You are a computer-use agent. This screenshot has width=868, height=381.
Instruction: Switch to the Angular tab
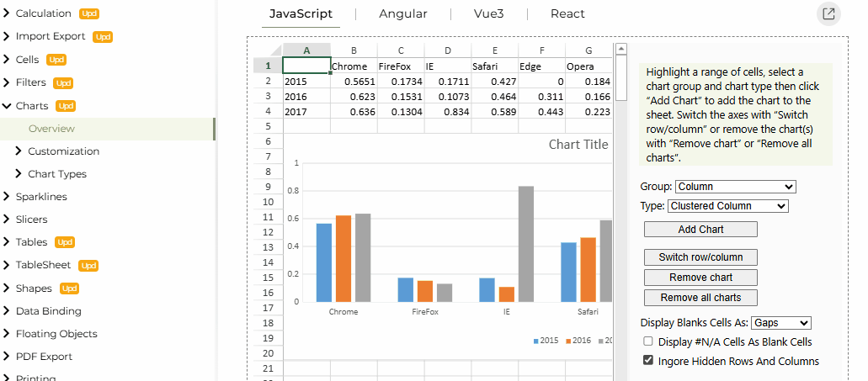[402, 14]
